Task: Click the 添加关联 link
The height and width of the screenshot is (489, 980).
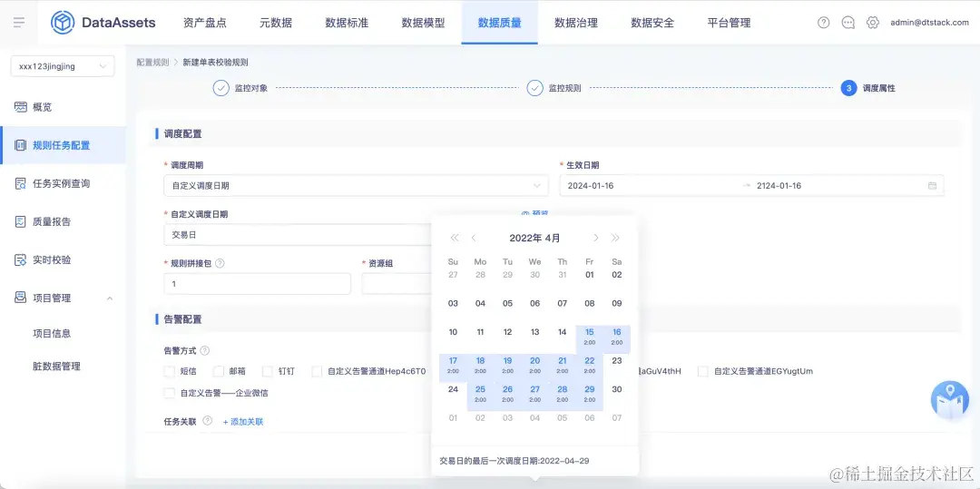Action: 243,422
